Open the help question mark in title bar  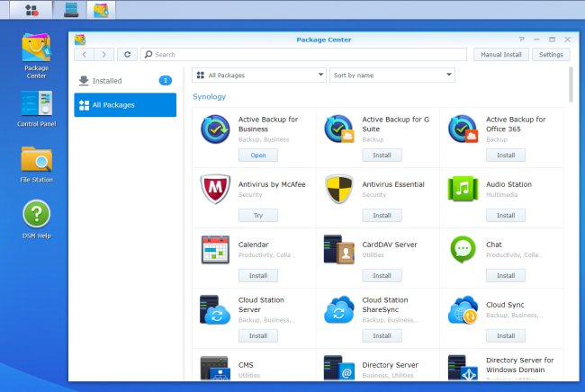point(521,40)
